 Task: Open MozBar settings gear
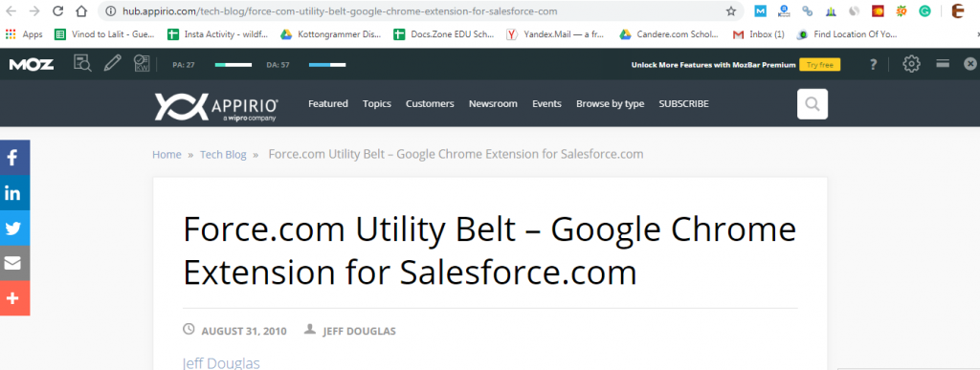point(911,64)
